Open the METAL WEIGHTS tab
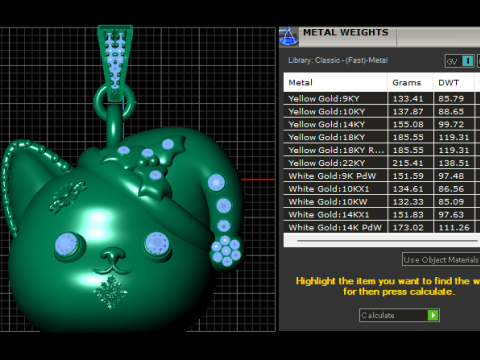The height and width of the screenshot is (360, 480). point(346,33)
